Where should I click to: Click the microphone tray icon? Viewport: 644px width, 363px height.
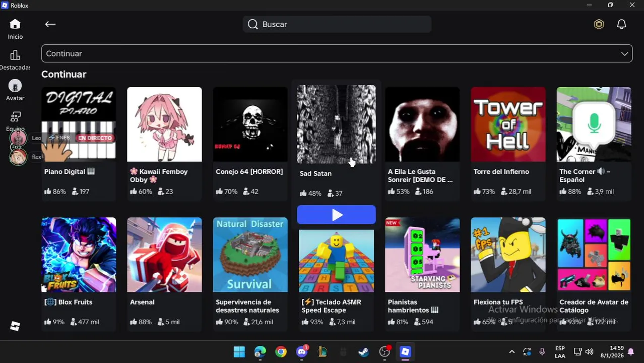click(542, 352)
